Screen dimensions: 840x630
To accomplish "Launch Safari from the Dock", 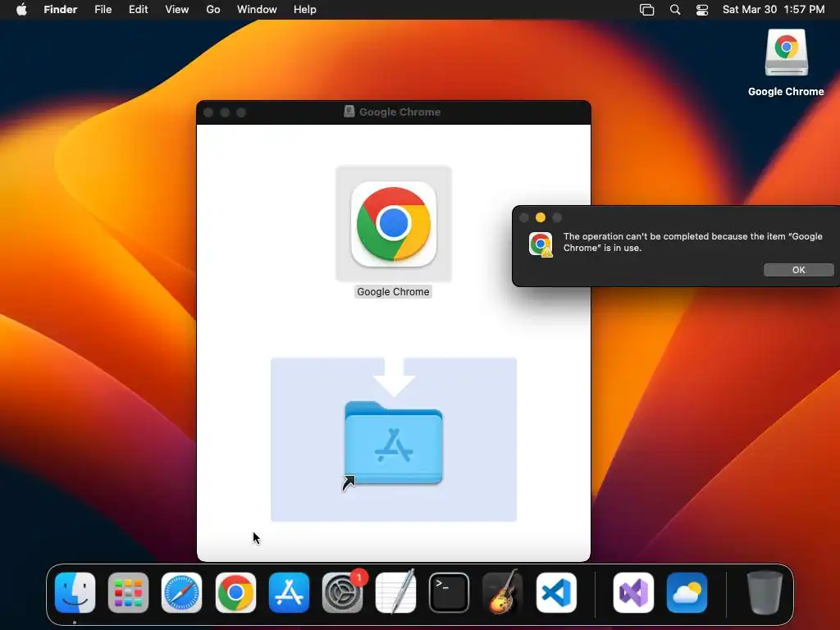I will point(181,592).
